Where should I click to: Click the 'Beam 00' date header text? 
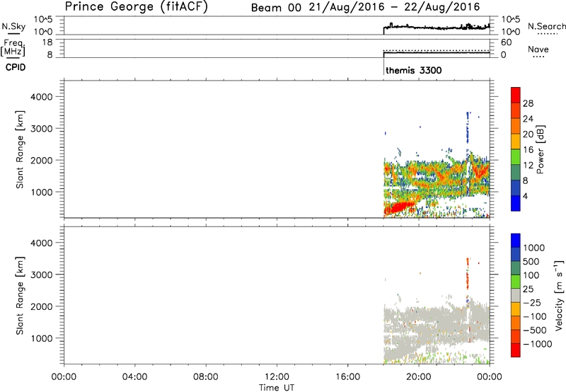(x=276, y=8)
